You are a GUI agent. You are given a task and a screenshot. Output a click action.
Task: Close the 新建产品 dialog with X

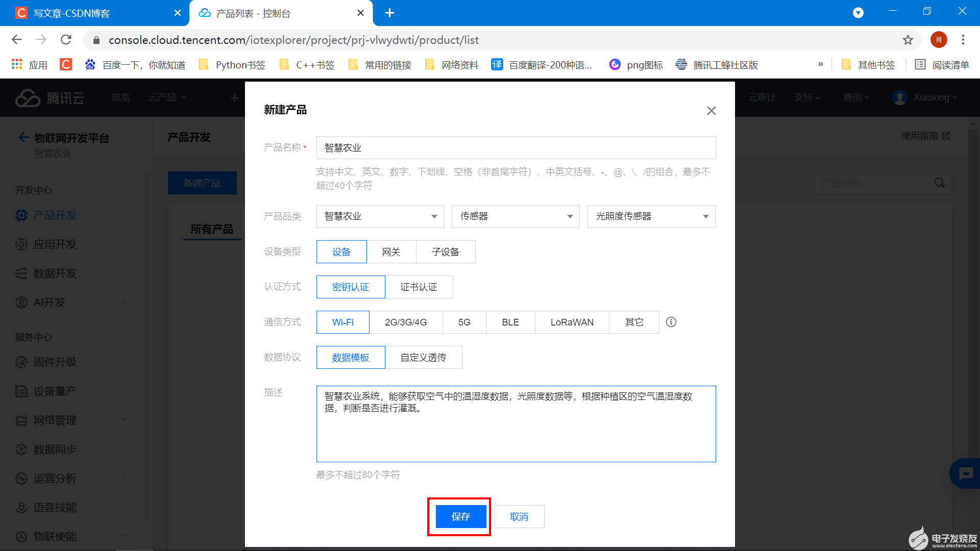711,111
